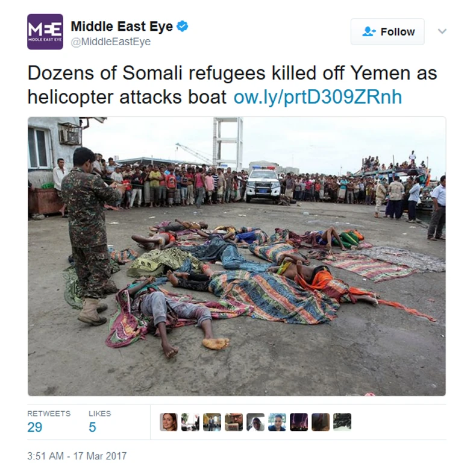Open the avatar showing a person standing in a hall
Image resolution: width=476 pixels, height=466 pixels.
point(212,422)
